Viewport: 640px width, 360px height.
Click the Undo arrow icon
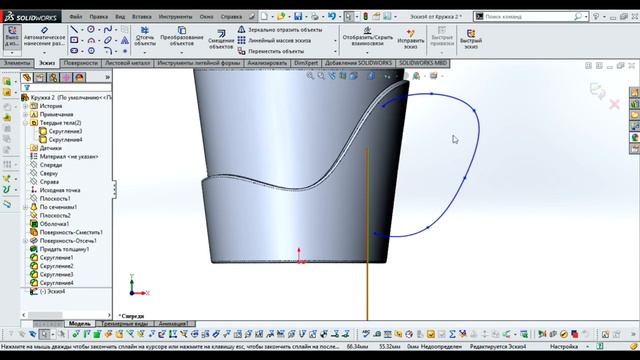(x=331, y=16)
